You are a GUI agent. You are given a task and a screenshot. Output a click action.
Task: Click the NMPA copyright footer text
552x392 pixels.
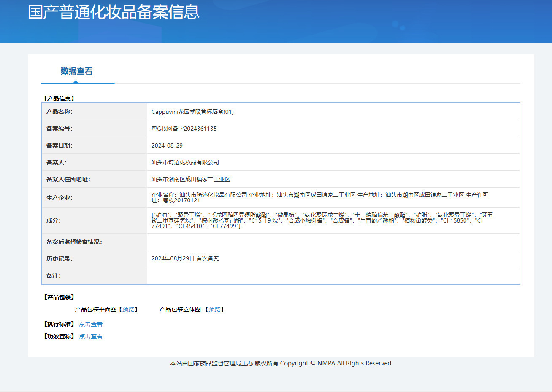tap(281, 363)
